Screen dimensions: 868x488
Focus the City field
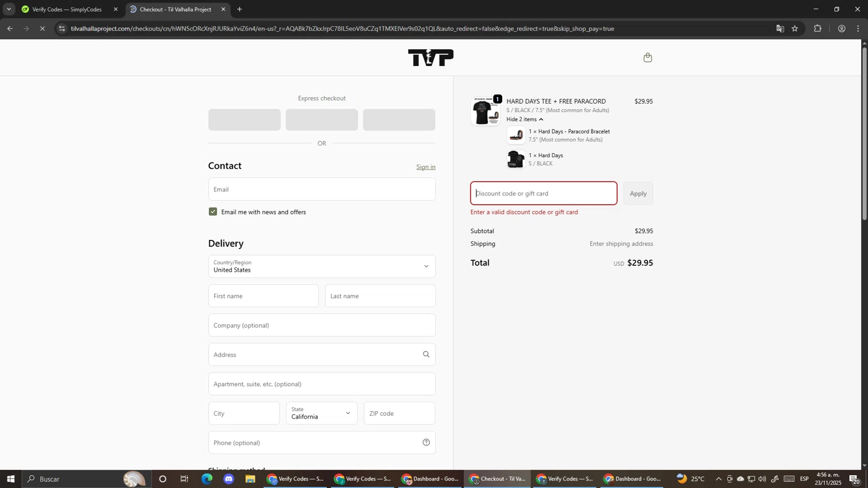point(244,413)
